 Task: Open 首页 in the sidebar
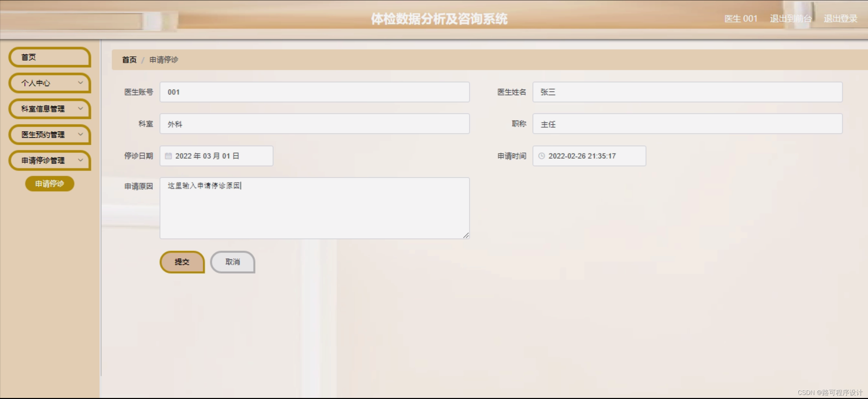coord(50,57)
